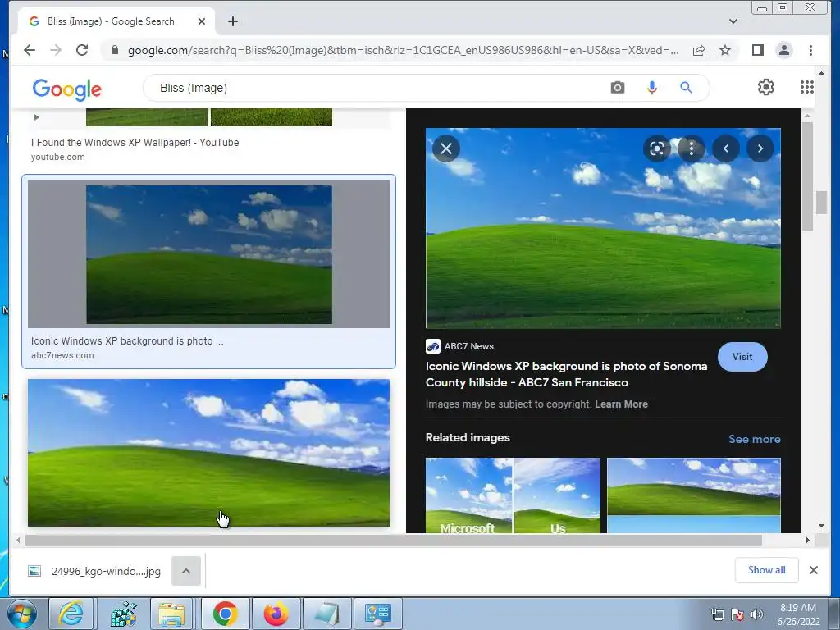
Task: Share this page icon in address bar
Action: (699, 50)
